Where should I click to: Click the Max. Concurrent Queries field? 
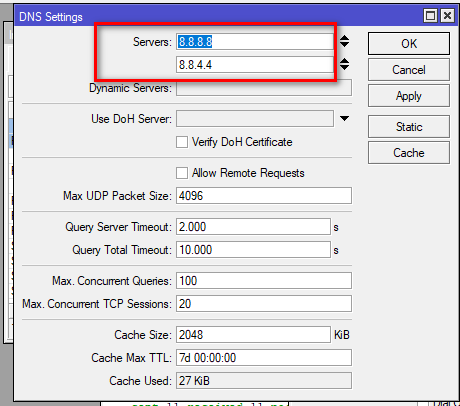coord(264,281)
